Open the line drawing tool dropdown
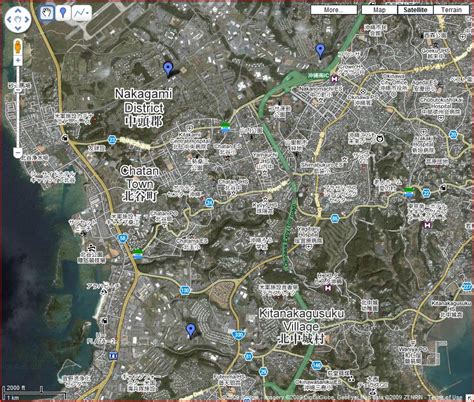474x402 pixels. (x=82, y=13)
